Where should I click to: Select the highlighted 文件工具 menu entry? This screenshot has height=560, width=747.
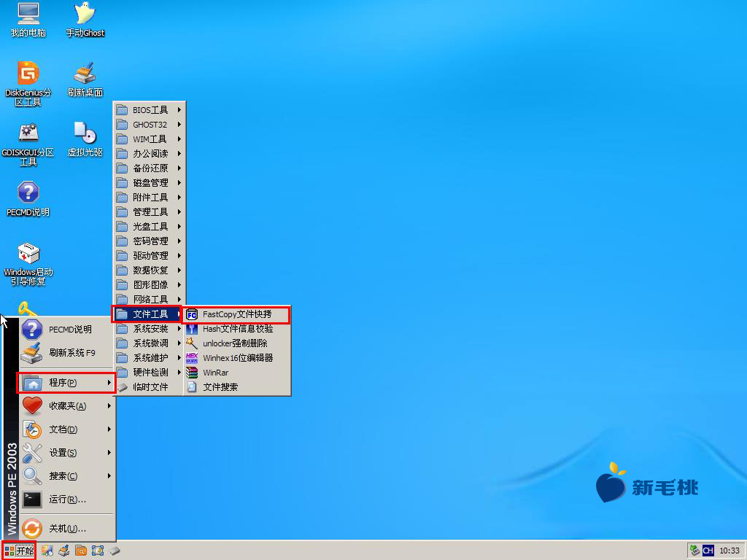pyautogui.click(x=147, y=314)
